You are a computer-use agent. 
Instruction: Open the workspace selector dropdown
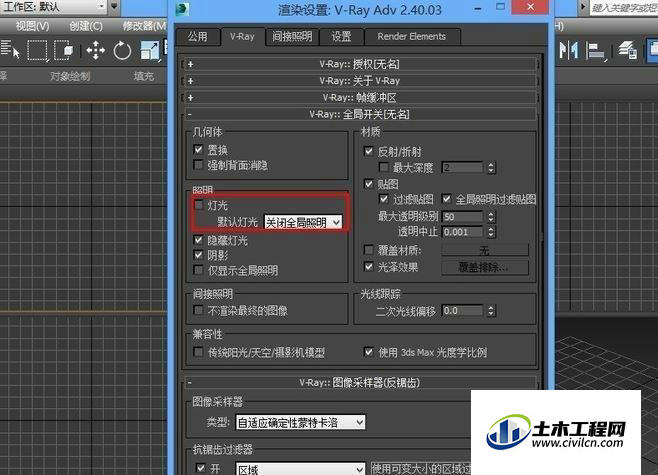53,7
